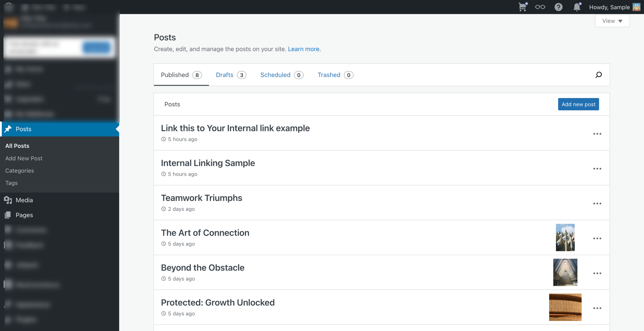
Task: Click the Howdy Sample avatar
Action: tap(636, 7)
